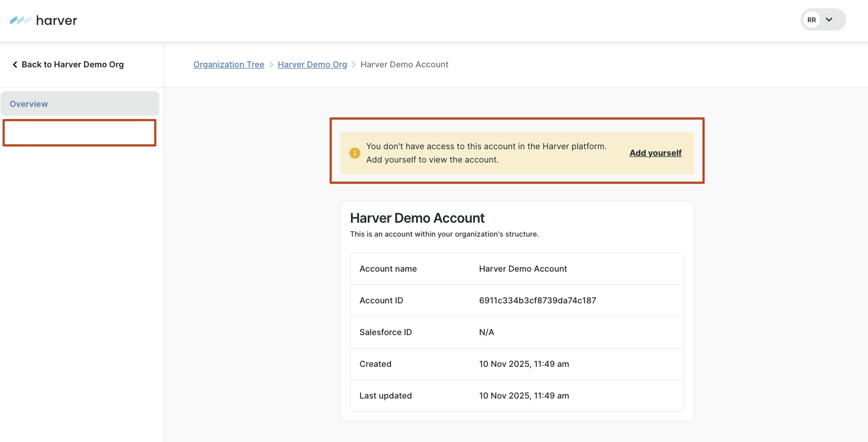Click the Last updated timestamp value
The height and width of the screenshot is (442, 868).
[x=524, y=396]
